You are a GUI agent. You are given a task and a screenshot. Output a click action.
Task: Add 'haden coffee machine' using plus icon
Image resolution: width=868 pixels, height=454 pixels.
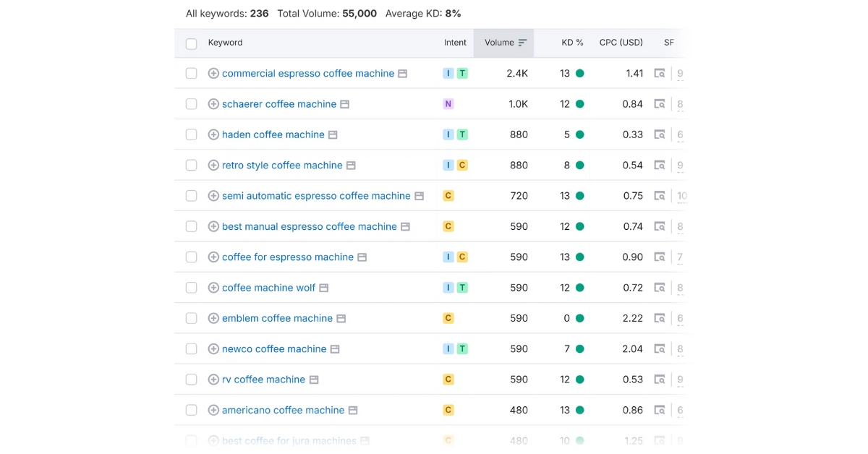213,134
